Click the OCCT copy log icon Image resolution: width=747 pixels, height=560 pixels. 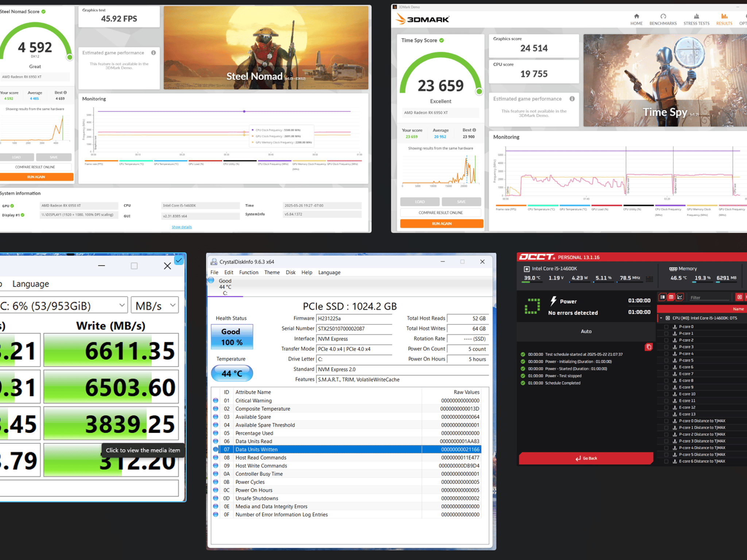coord(649,347)
